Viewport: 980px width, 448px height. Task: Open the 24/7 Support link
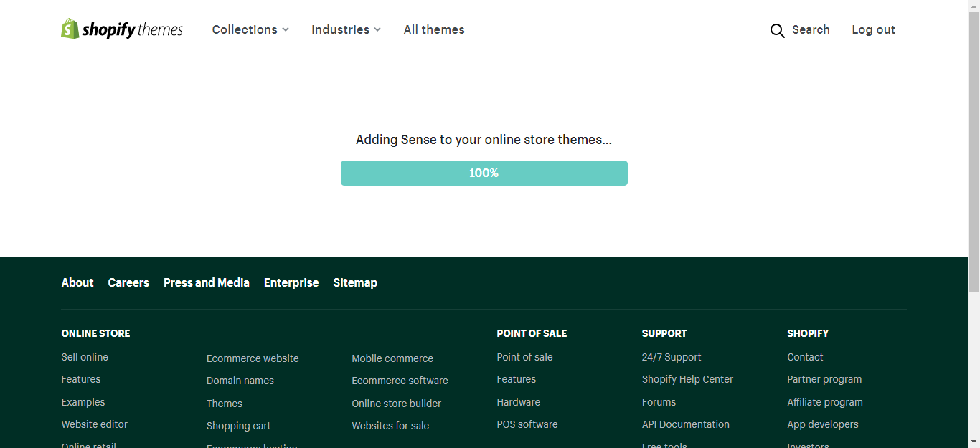[672, 357]
